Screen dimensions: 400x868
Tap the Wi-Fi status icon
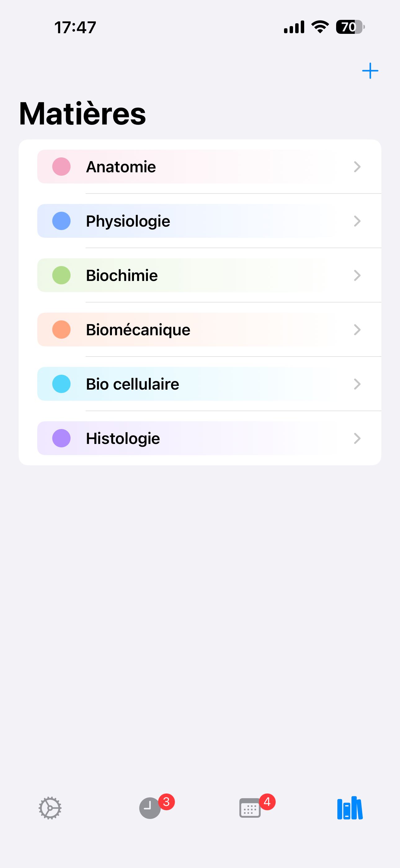tap(320, 27)
